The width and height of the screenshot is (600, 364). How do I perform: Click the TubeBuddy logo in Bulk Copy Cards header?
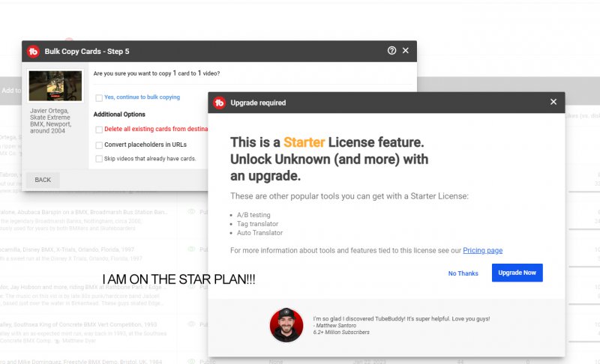[x=33, y=51]
